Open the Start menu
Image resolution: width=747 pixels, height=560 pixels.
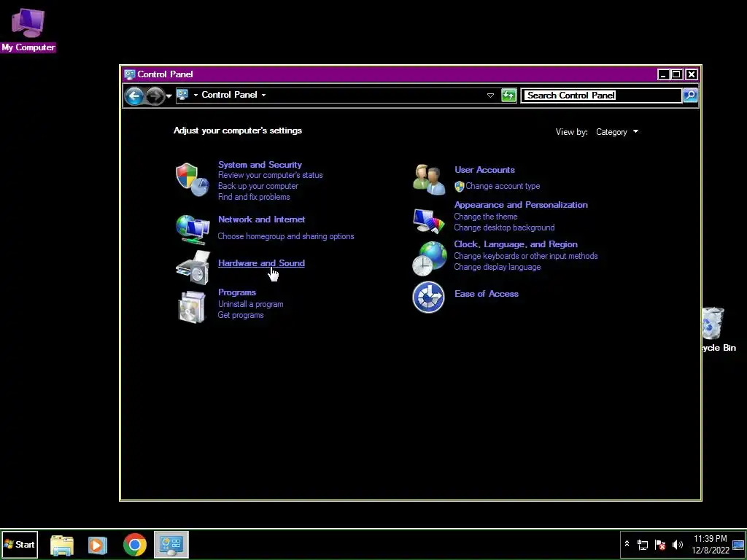tap(20, 545)
